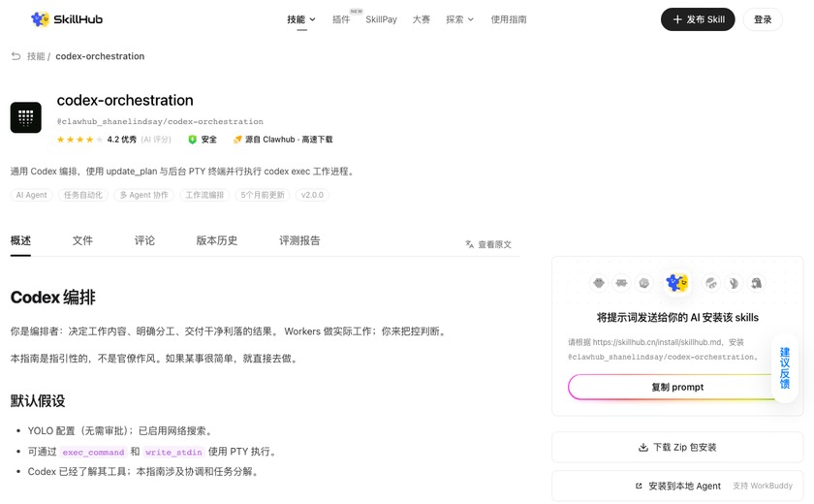
Task: Click the skillhub.cn install prompt text
Action: pyautogui.click(x=664, y=349)
